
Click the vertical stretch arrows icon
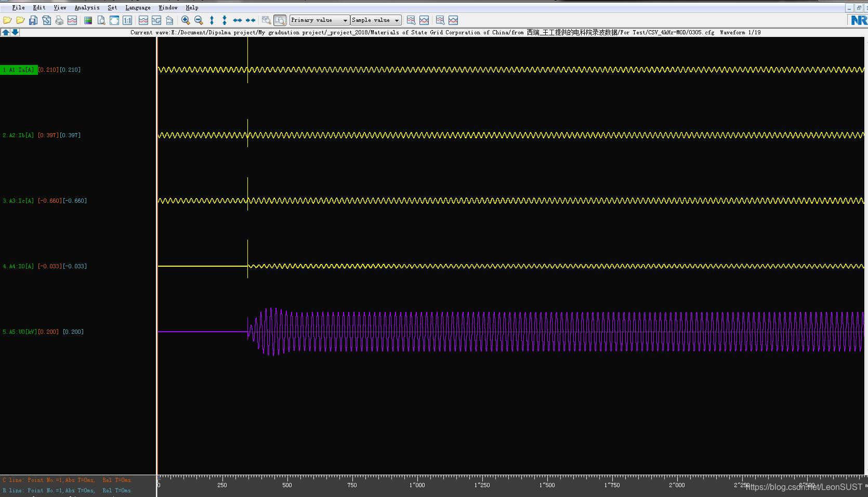coord(212,20)
